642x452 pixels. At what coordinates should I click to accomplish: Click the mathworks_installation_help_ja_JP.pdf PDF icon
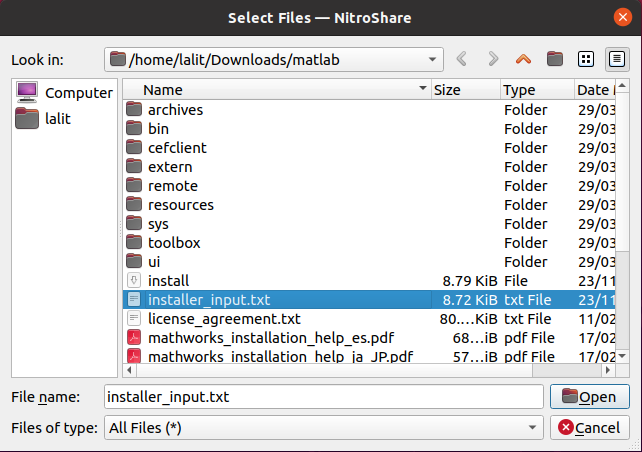click(134, 355)
